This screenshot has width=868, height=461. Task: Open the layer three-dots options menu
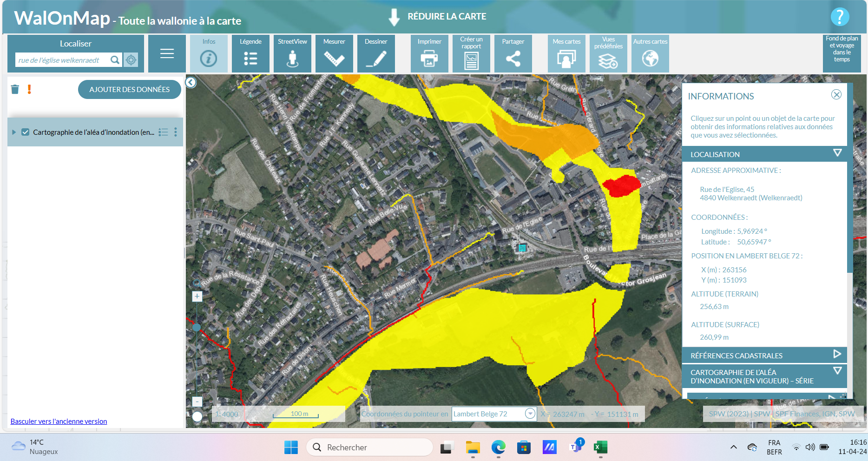176,132
